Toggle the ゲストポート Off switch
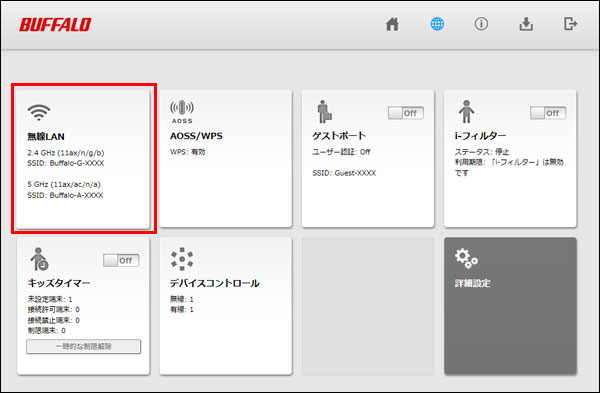600x393 pixels. point(406,113)
